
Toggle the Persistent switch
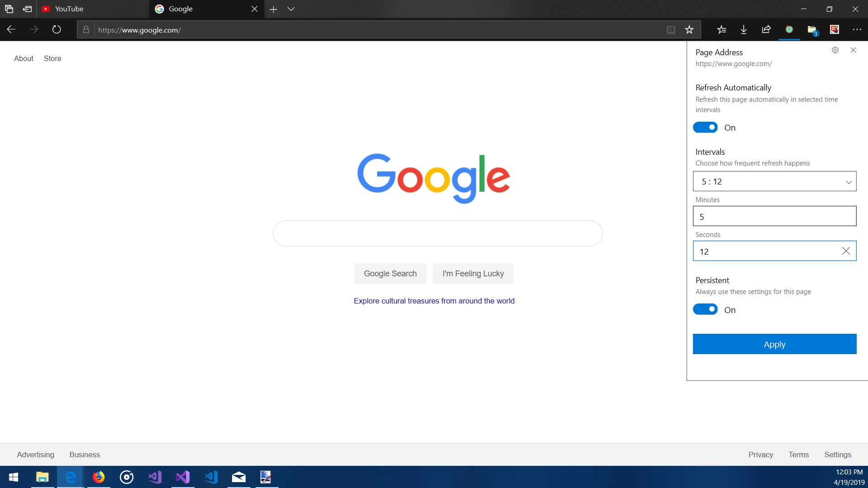(x=705, y=310)
